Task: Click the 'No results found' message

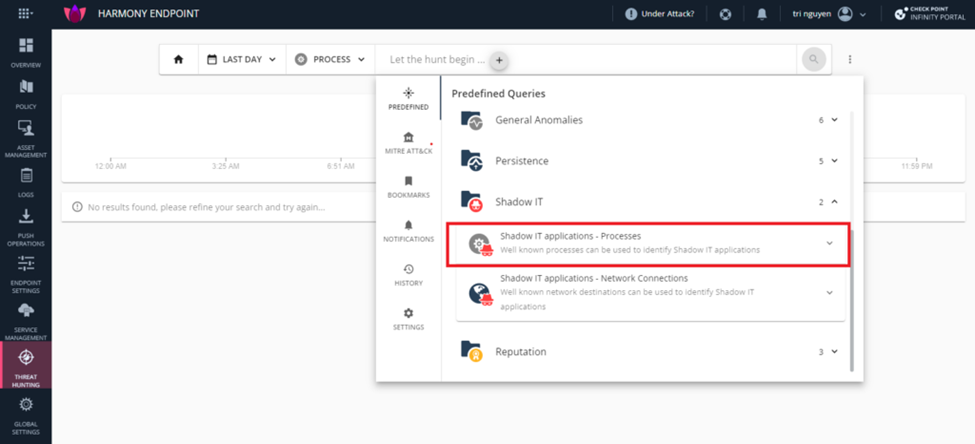Action: coord(206,207)
